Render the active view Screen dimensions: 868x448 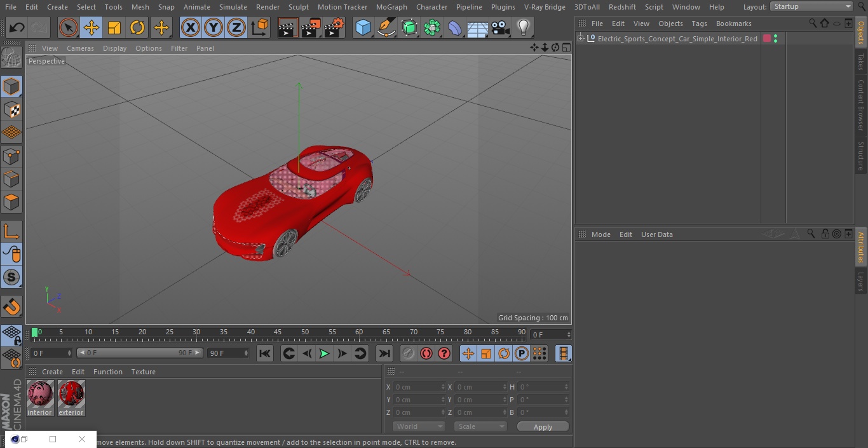[288, 27]
